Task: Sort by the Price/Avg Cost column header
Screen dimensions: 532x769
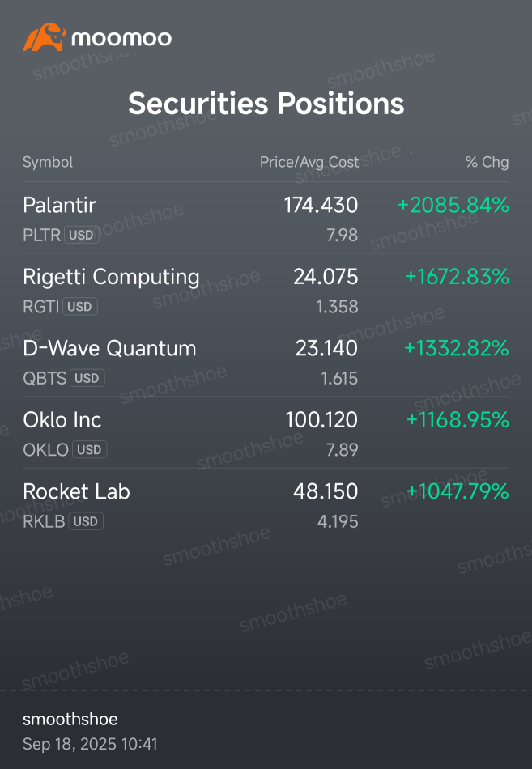Action: coord(309,162)
